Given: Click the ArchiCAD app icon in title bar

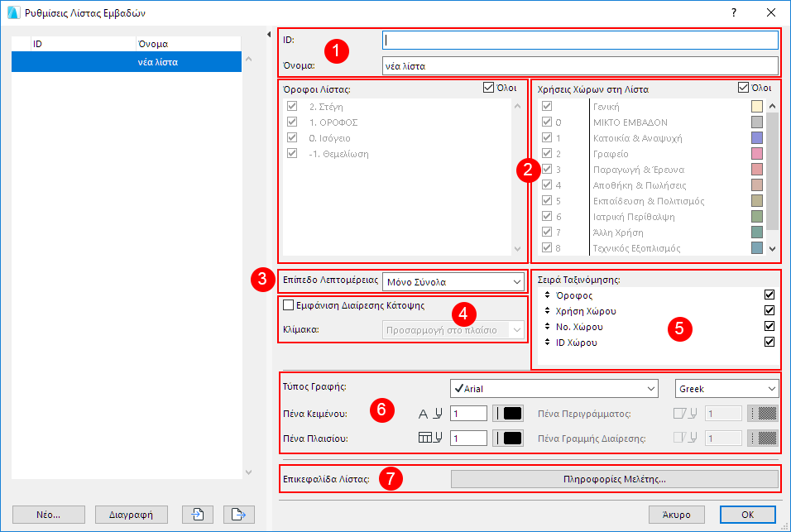Looking at the screenshot, I should [x=14, y=12].
